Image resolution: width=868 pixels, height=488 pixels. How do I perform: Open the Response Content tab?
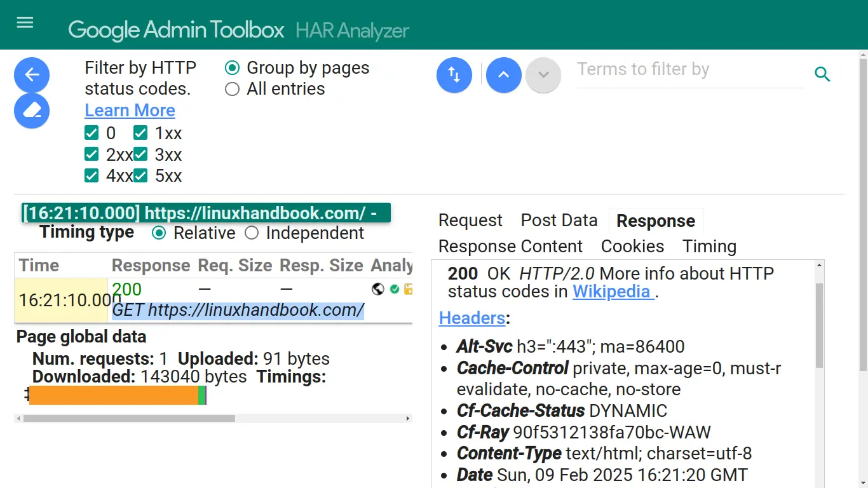click(x=510, y=246)
